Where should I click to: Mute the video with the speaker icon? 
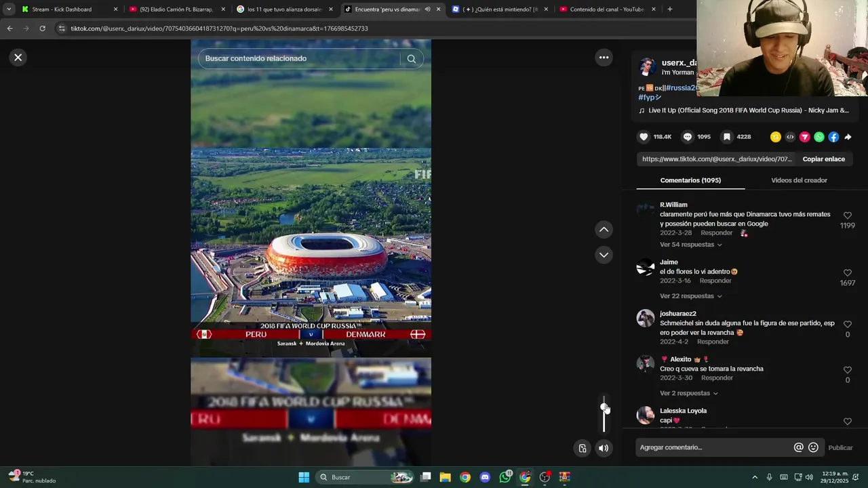tap(604, 448)
